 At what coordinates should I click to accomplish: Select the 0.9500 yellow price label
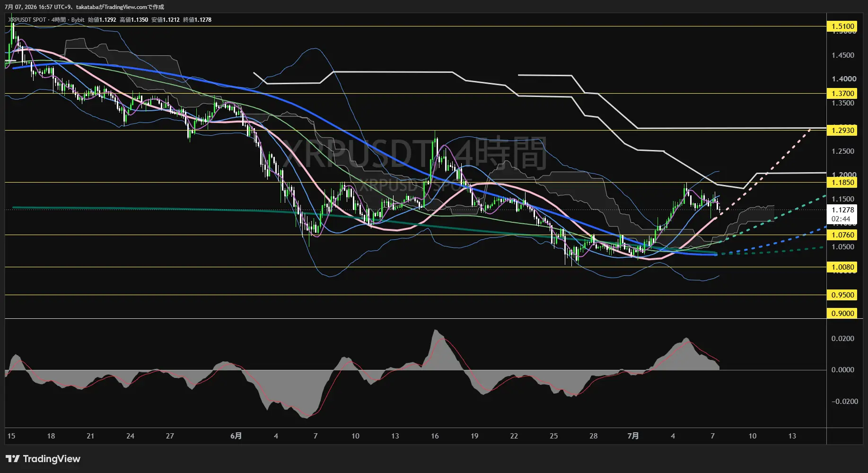tap(842, 295)
